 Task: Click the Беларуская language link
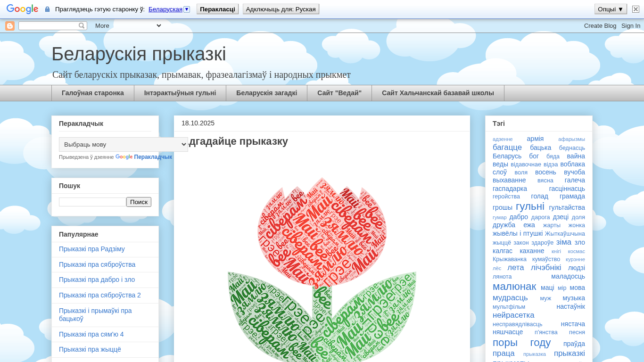point(165,9)
